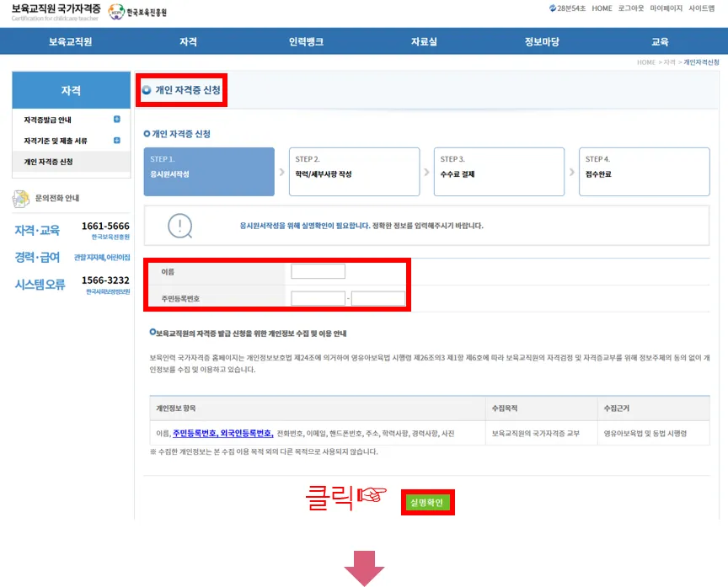Click the 문의전화 안내 phone icon
Image resolution: width=728 pixels, height=587 pixels.
(x=21, y=199)
